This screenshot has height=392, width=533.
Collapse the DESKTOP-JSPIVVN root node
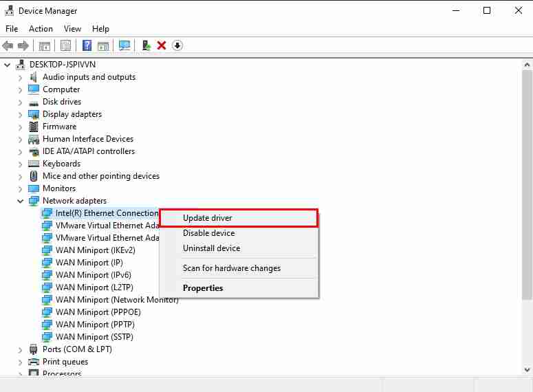coord(7,65)
